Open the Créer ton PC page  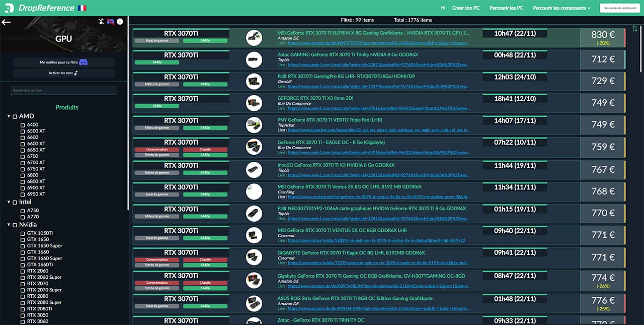(x=466, y=8)
